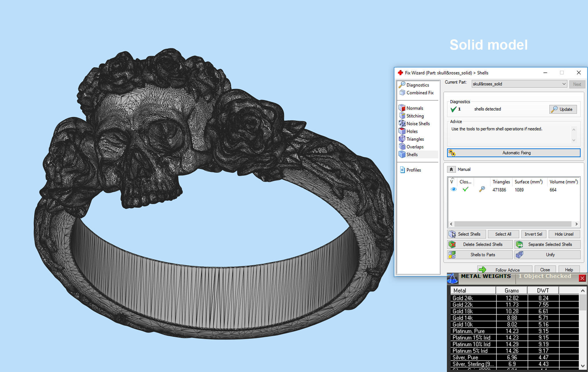This screenshot has width=588, height=372.
Task: Click the V visibility column header
Action: [x=452, y=182]
